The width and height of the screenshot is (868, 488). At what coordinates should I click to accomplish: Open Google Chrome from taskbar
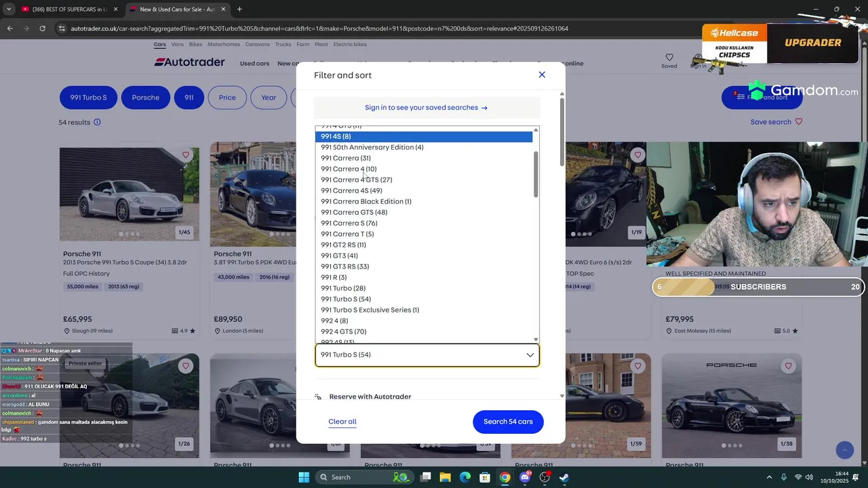click(505, 477)
